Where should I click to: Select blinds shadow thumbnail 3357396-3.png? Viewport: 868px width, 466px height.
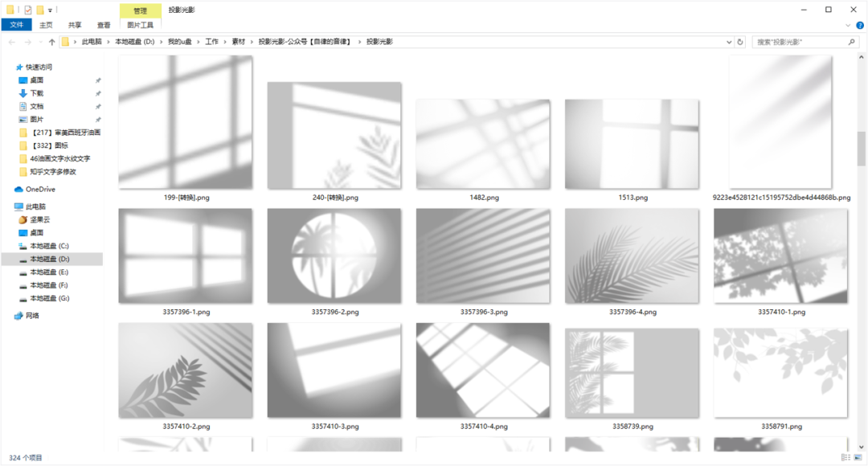click(483, 255)
